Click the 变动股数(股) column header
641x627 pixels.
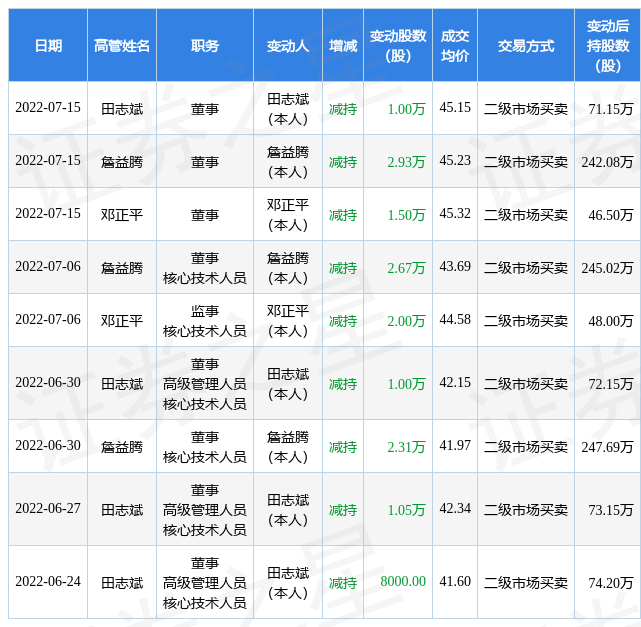398,45
